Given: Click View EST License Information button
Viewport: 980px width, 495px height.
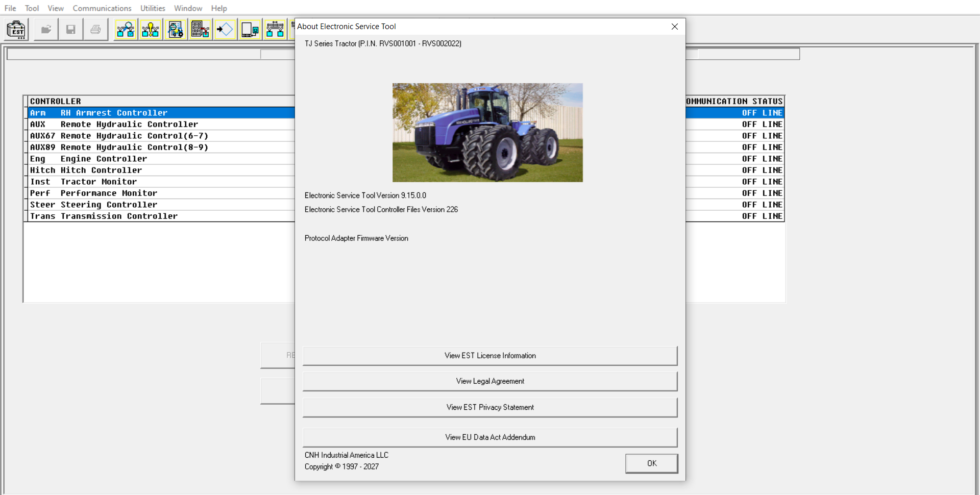Looking at the screenshot, I should (x=490, y=356).
